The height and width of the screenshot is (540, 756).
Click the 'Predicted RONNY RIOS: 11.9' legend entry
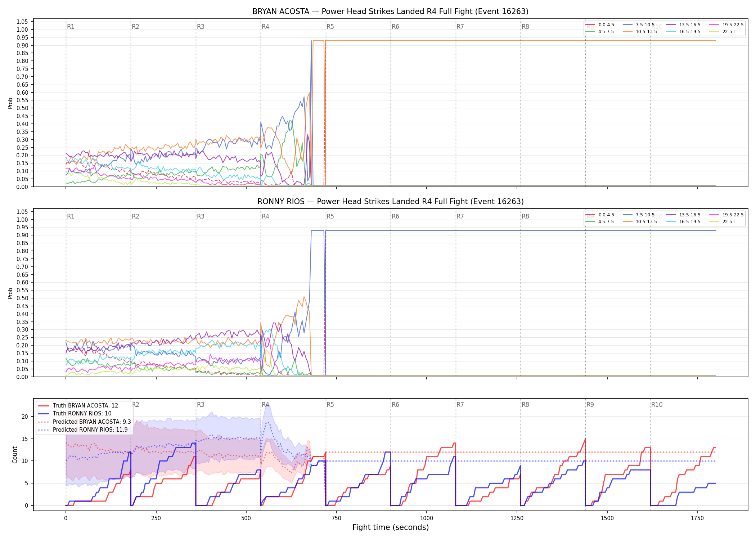(x=82, y=429)
